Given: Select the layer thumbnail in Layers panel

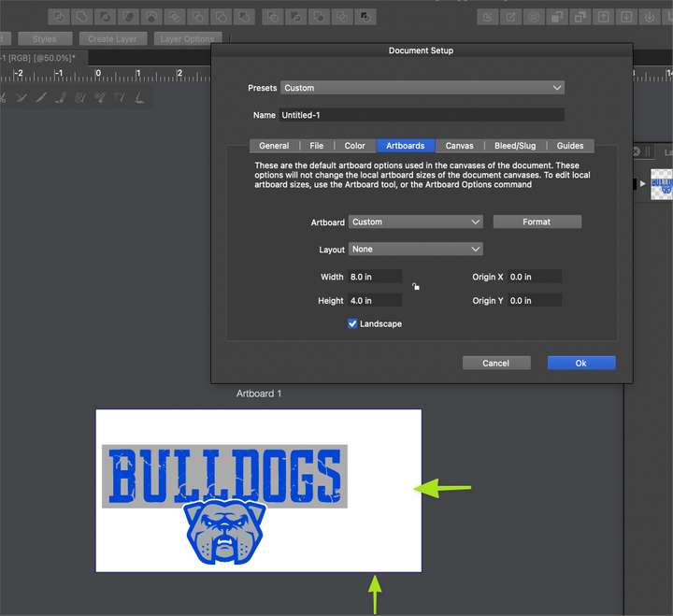Looking at the screenshot, I should point(662,184).
